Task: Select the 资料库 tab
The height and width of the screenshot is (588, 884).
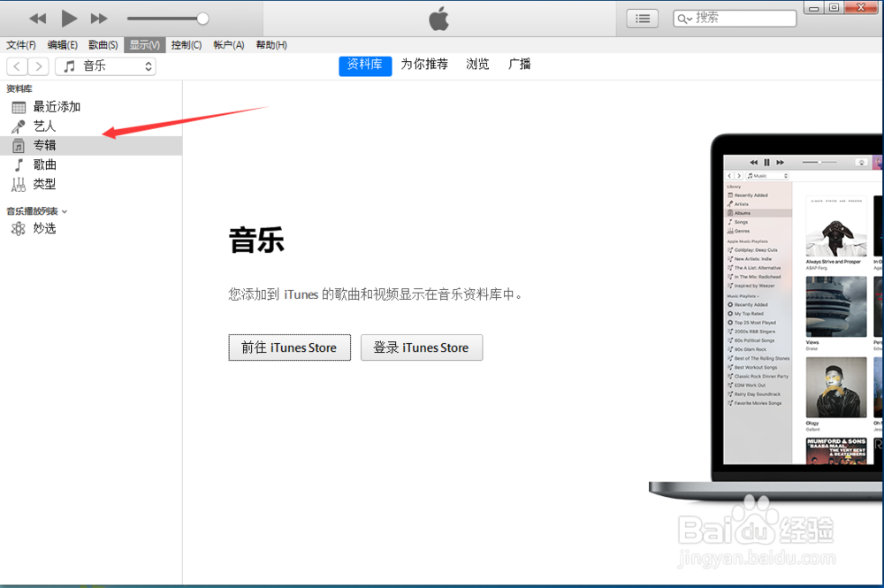Action: coord(365,65)
